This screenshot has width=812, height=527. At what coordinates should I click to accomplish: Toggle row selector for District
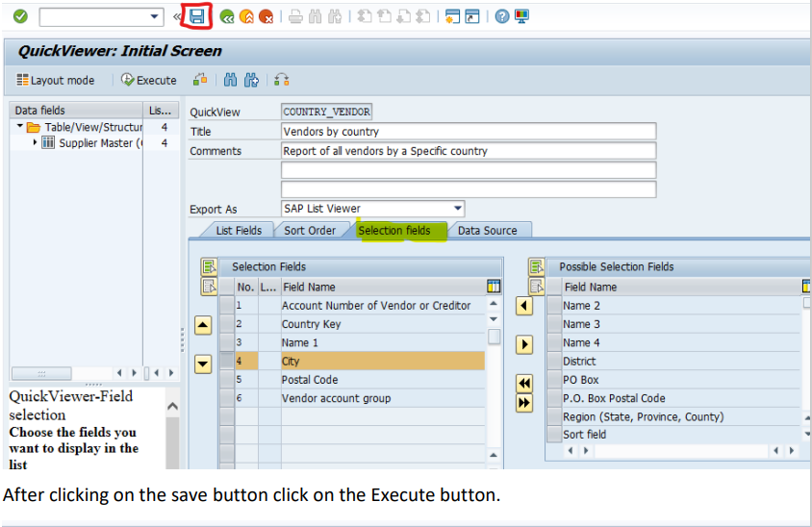554,362
